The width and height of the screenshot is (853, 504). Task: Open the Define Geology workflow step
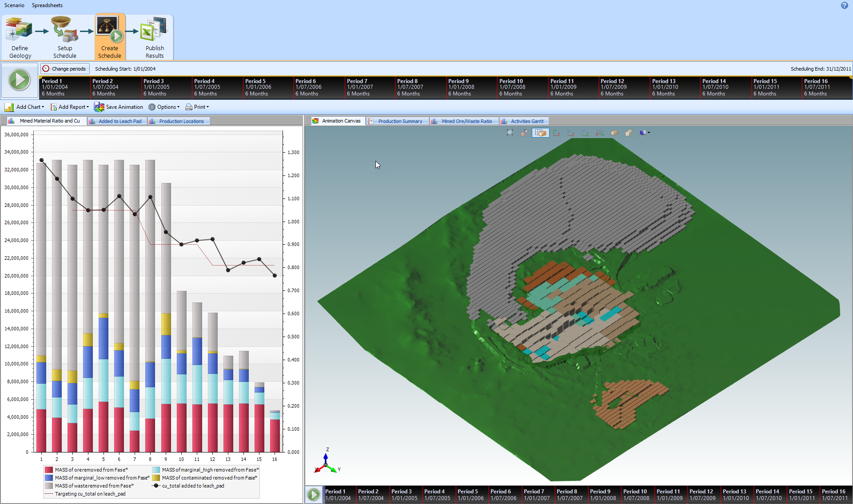[20, 37]
